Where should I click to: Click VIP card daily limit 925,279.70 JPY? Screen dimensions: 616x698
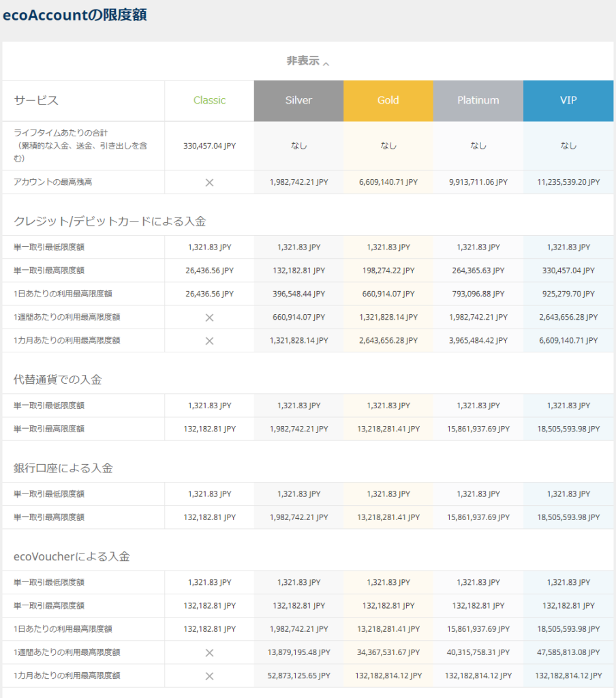click(568, 294)
